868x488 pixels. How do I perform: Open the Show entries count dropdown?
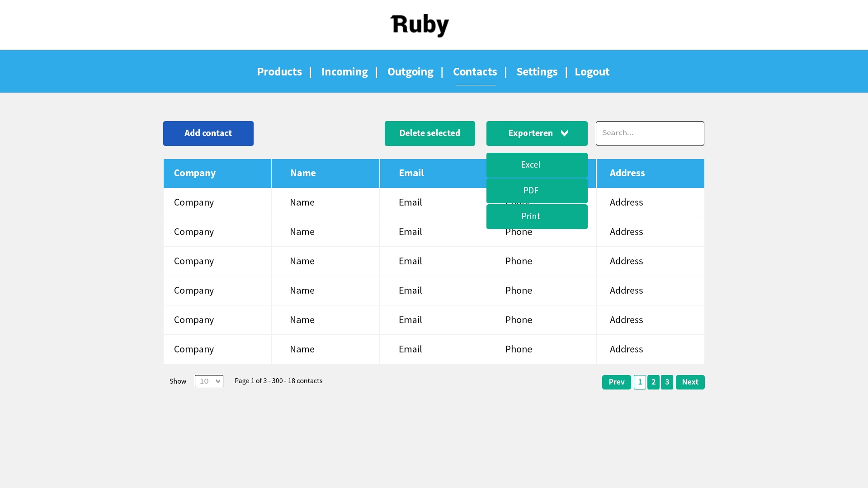[209, 381]
